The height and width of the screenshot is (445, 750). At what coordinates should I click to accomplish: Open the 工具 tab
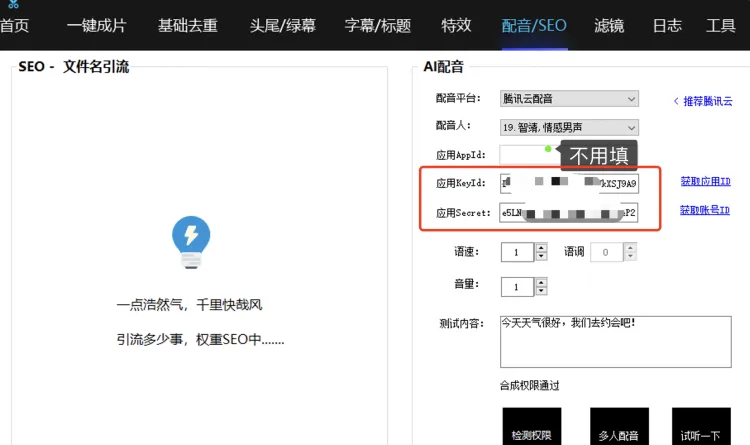tap(721, 25)
